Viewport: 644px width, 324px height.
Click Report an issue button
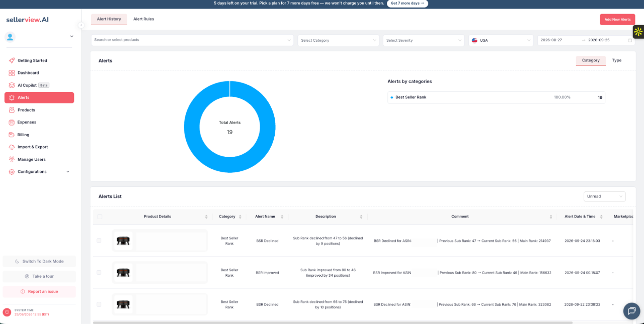[x=39, y=292]
